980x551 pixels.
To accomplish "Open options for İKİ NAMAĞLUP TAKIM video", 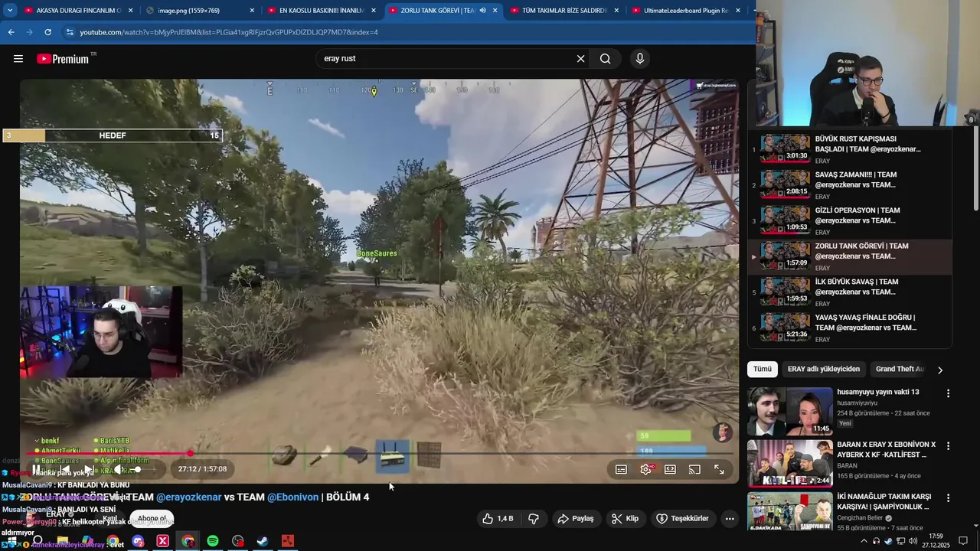I will [x=948, y=498].
